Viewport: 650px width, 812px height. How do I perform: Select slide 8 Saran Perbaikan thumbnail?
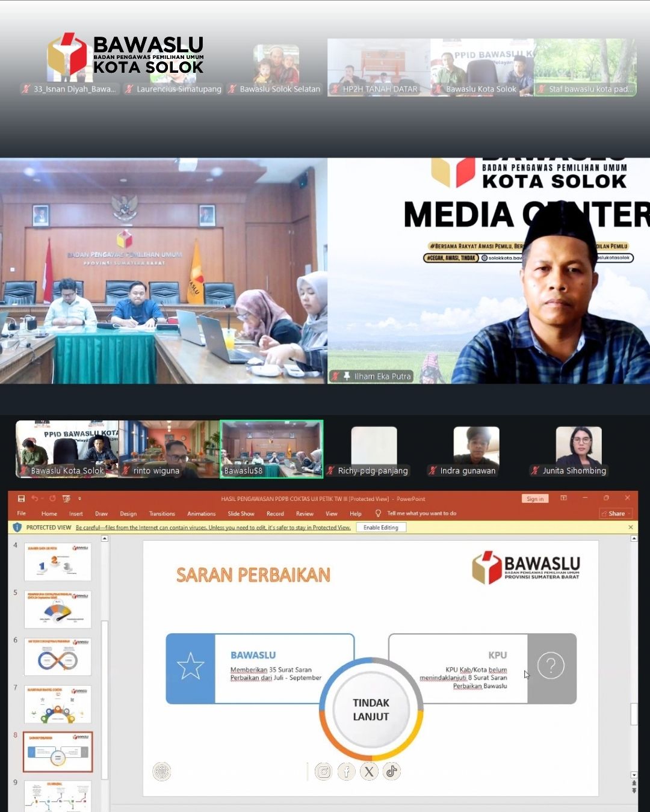tap(58, 752)
